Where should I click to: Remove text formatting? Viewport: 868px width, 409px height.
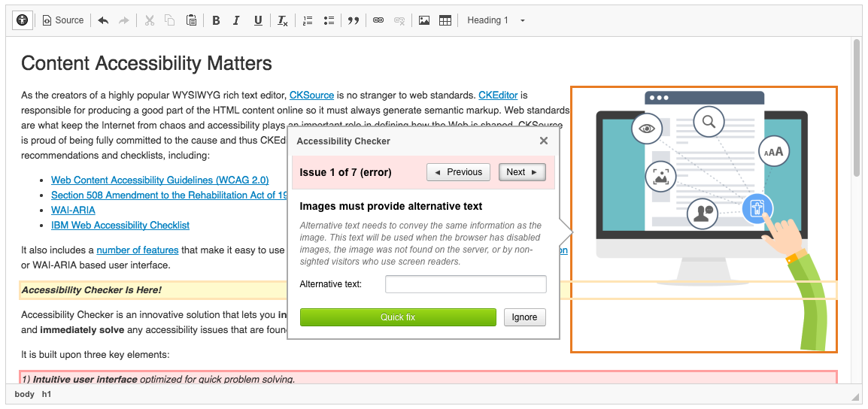point(282,20)
